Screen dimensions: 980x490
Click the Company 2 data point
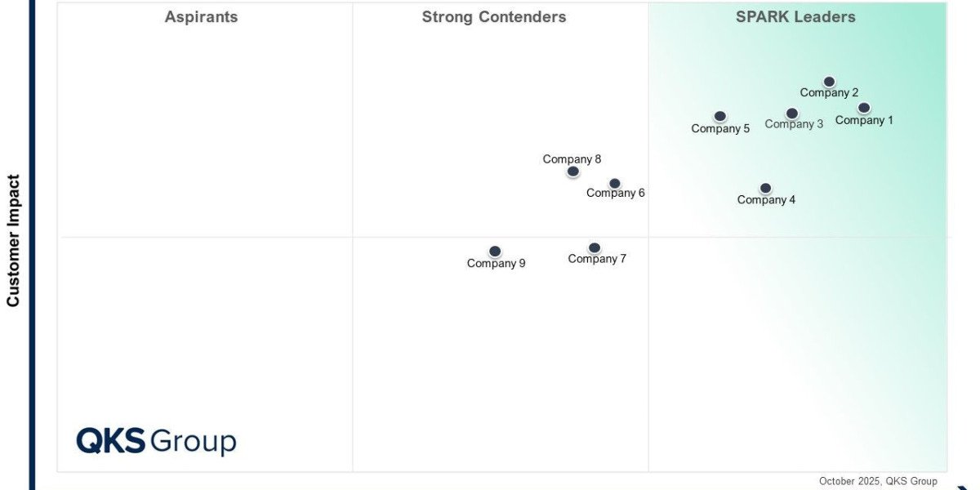[829, 82]
